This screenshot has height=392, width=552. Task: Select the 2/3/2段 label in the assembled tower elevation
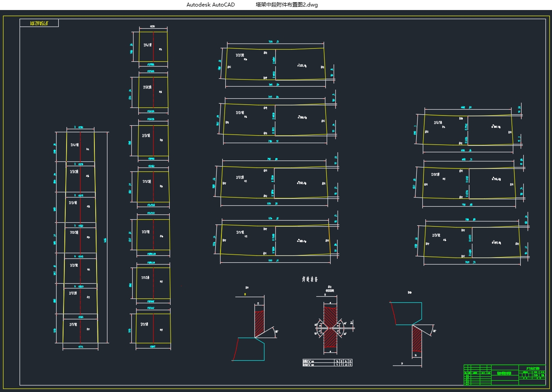click(x=74, y=171)
